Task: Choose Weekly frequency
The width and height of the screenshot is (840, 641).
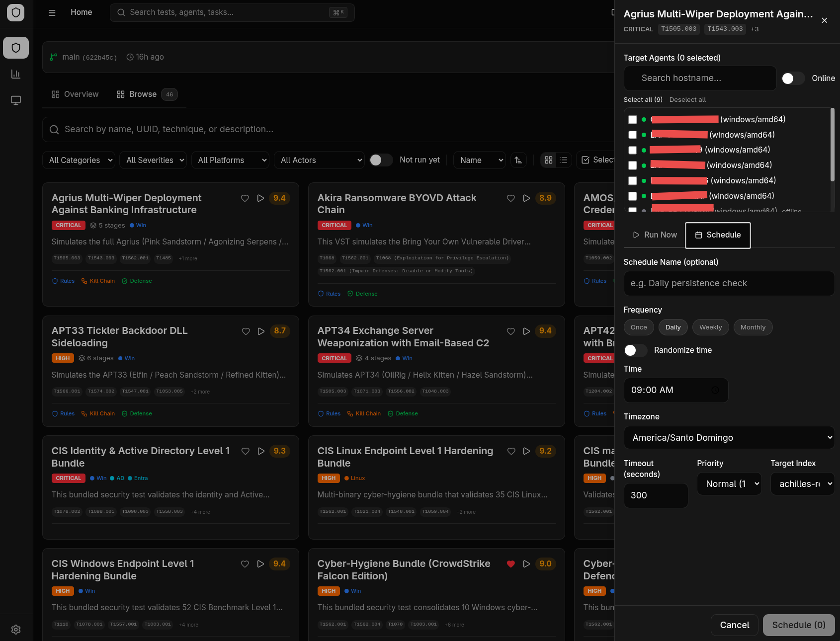Action: pyautogui.click(x=711, y=327)
